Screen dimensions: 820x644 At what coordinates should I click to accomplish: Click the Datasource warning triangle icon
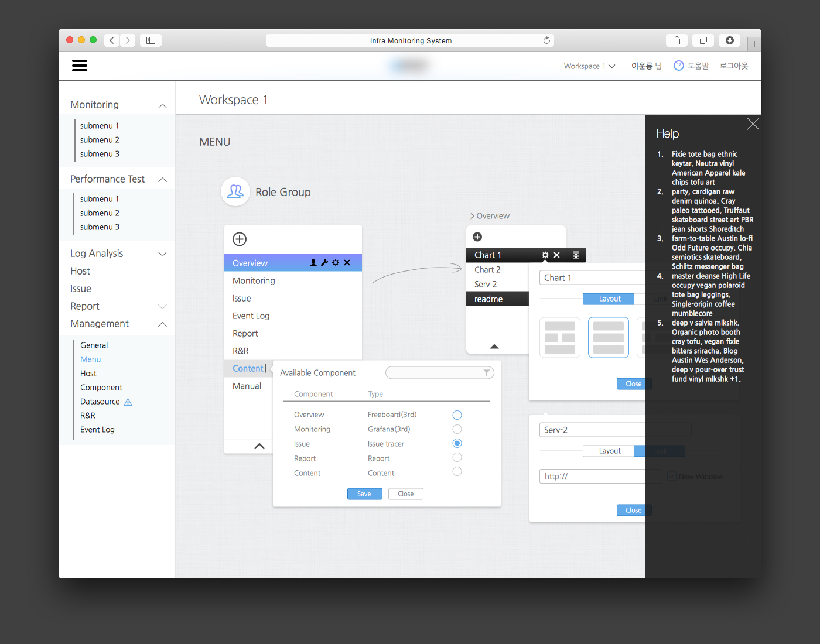128,402
